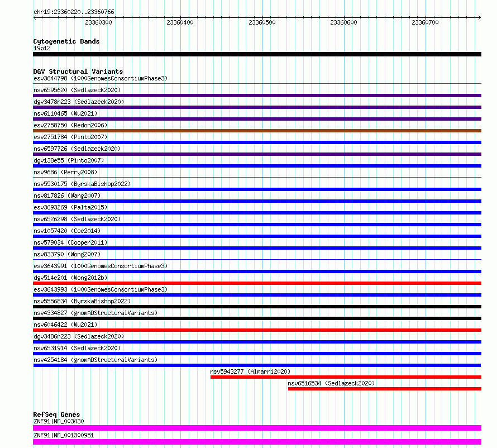Open the nsv5530175 (ByrskaBishop2022) label
497x448 pixels.
tap(82, 184)
